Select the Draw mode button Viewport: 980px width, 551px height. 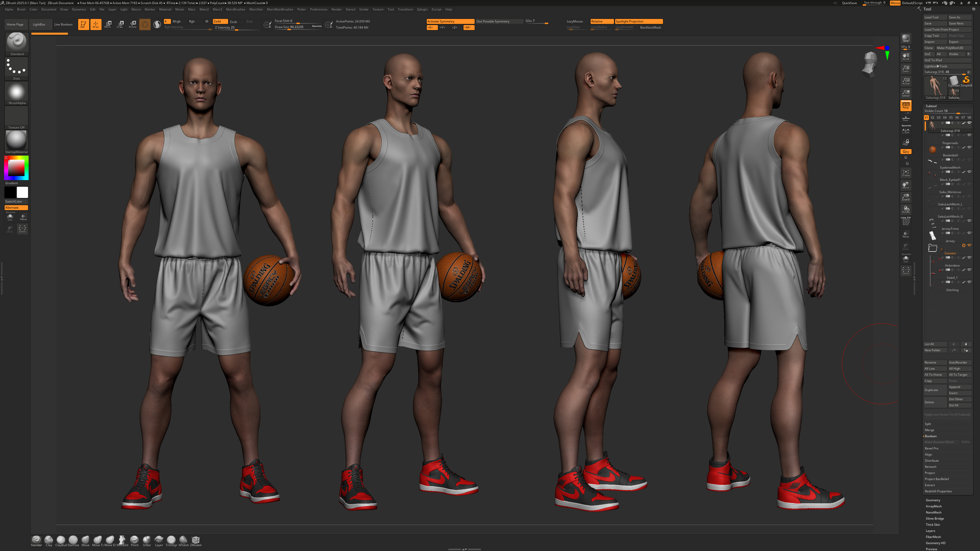[x=96, y=24]
